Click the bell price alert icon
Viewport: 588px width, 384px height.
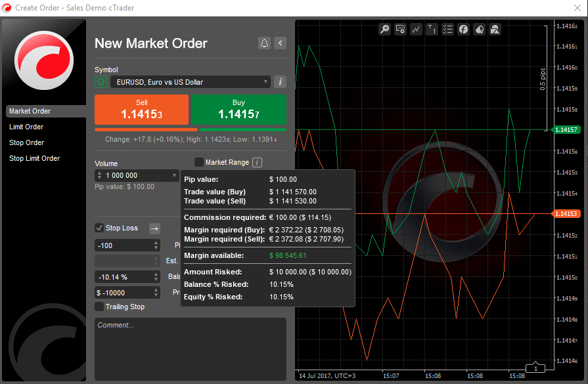pos(264,43)
